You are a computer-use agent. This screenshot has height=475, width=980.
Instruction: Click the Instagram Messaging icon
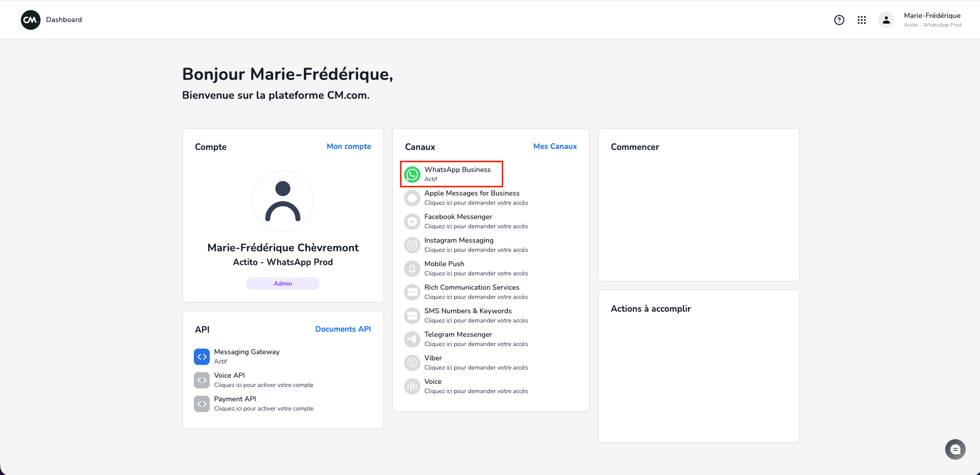point(412,245)
